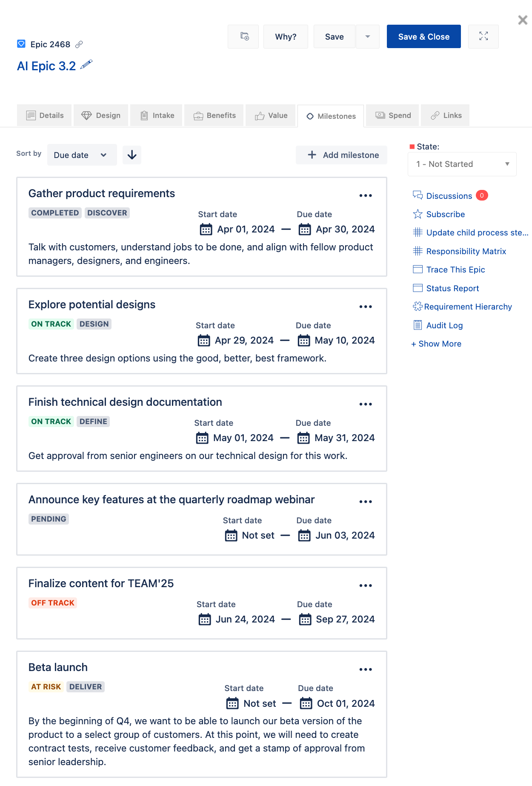The width and height of the screenshot is (532, 786).
Task: Close the epic dialog
Action: tap(523, 20)
